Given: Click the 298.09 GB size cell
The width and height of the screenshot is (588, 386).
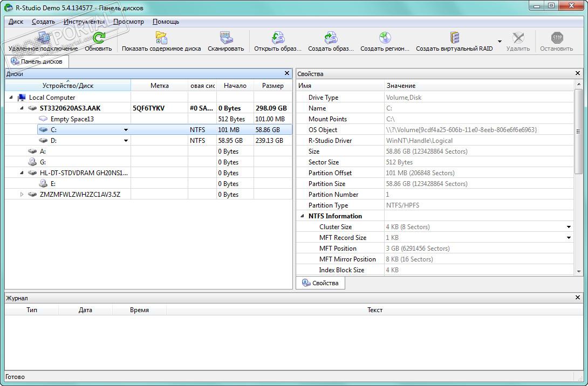Looking at the screenshot, I should click(271, 108).
